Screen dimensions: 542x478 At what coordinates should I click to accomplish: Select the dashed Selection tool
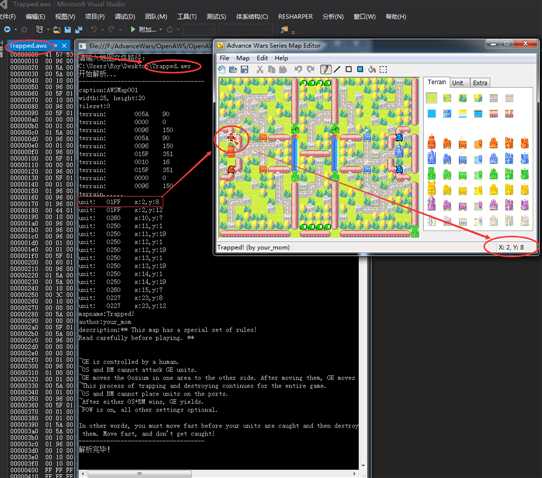[x=383, y=69]
